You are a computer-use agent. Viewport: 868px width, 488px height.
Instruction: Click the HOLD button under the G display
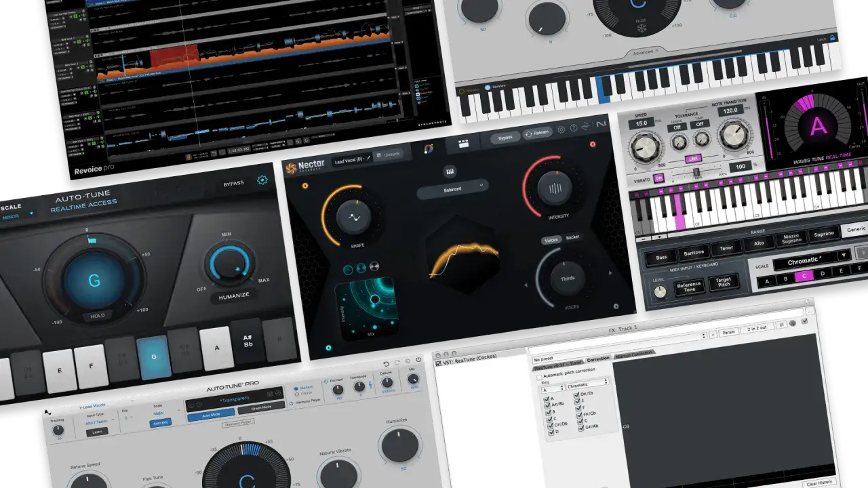click(98, 315)
